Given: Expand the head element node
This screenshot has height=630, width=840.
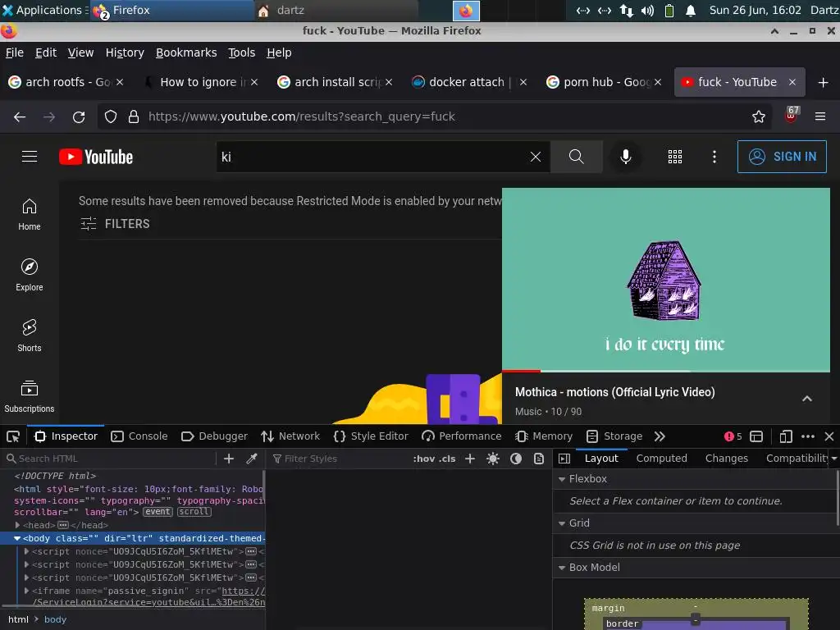Looking at the screenshot, I should coord(18,525).
